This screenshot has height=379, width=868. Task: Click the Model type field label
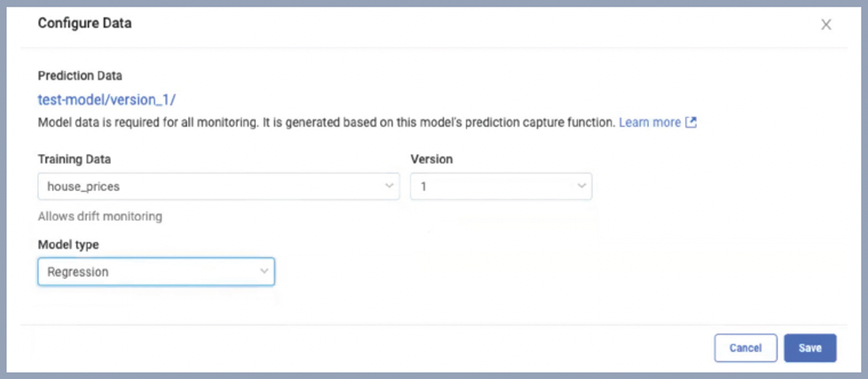point(68,244)
